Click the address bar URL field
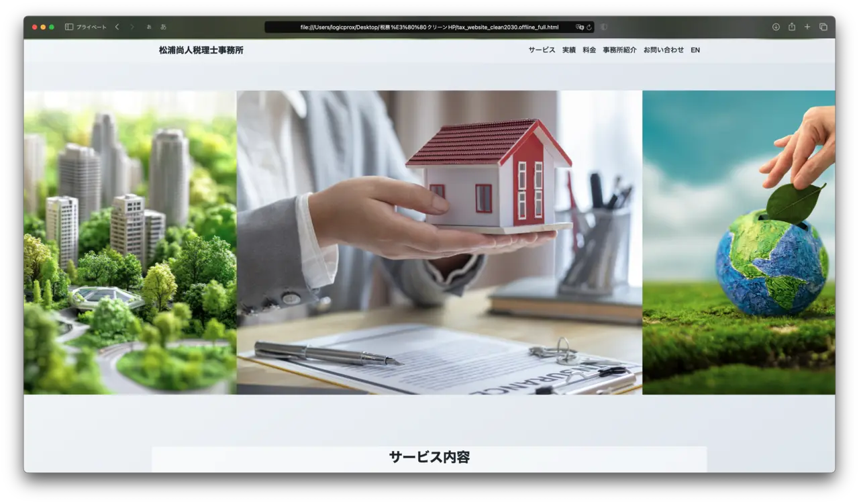 coord(429,28)
